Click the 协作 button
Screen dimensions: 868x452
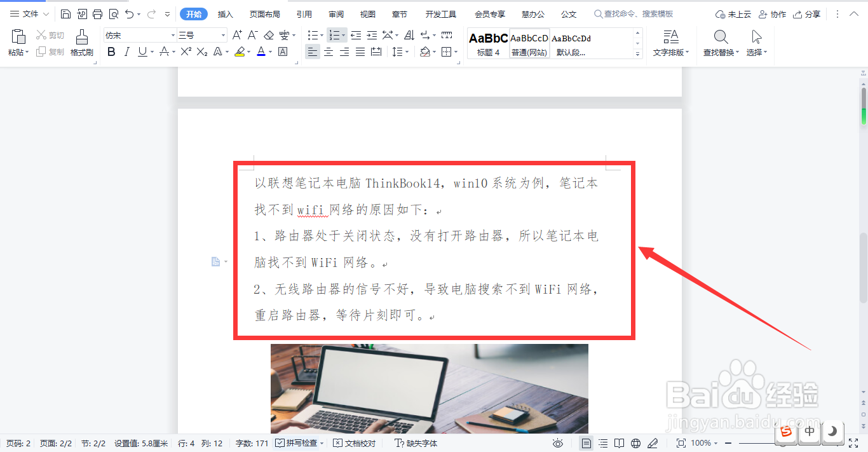(x=772, y=14)
